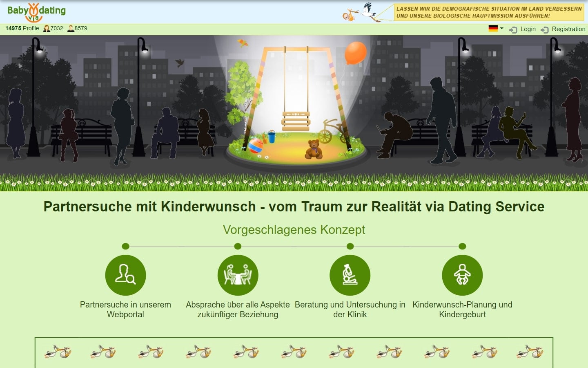Click the first dot on concept timeline
The width and height of the screenshot is (588, 368).
(x=125, y=246)
